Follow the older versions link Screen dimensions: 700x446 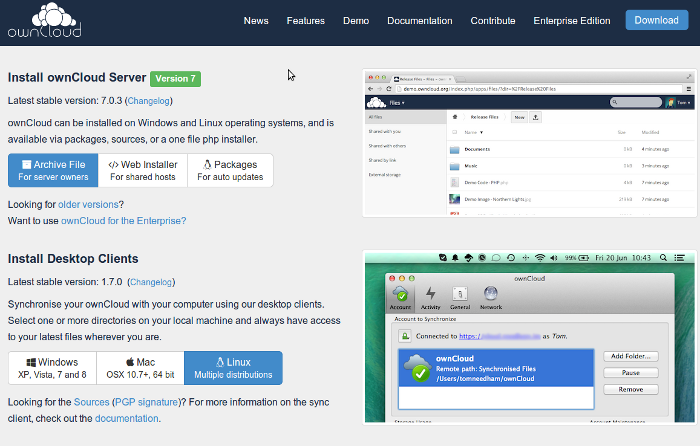(x=88, y=204)
